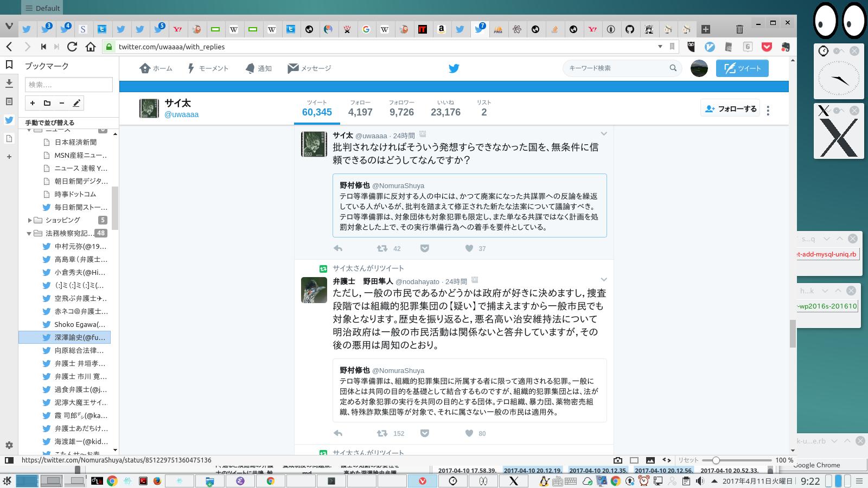The image size is (868, 488).
Task: Focus the bookmarks 検索 search field
Action: (x=68, y=85)
